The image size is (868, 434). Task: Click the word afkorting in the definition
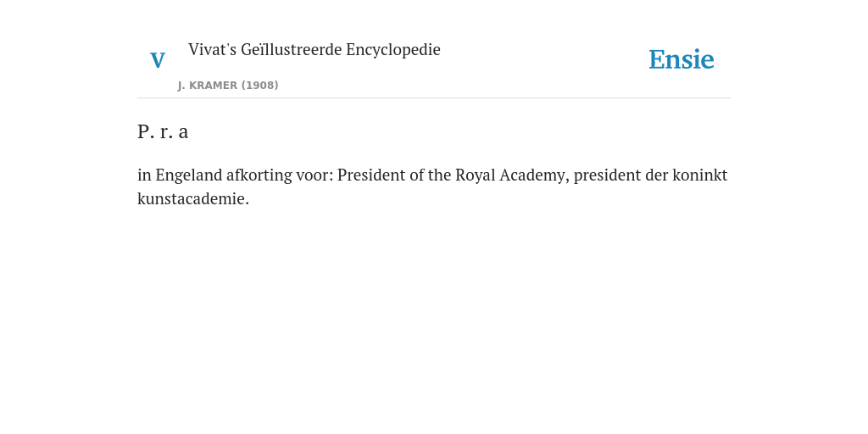[259, 175]
